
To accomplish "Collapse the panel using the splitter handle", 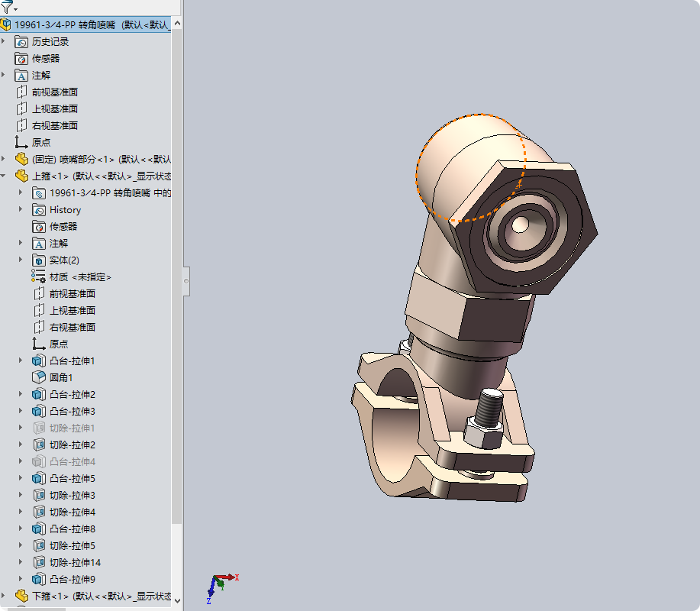I will [186, 281].
